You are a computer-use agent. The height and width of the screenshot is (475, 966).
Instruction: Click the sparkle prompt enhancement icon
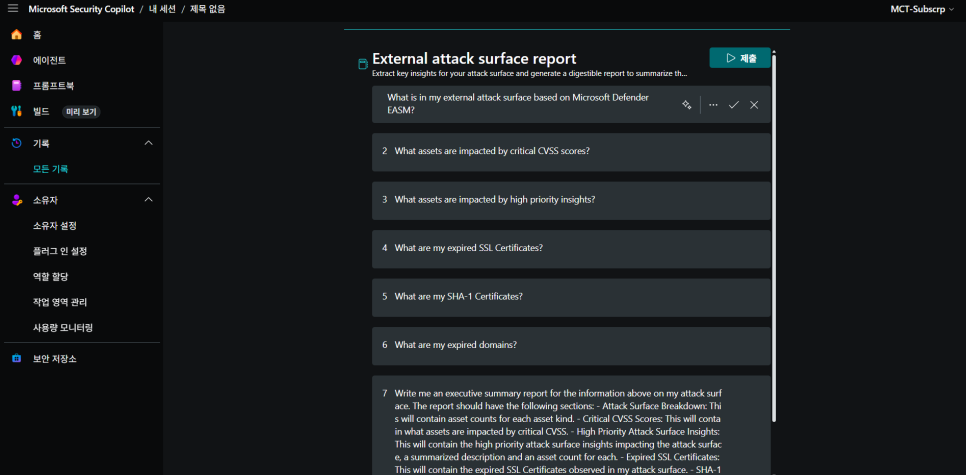click(x=686, y=105)
